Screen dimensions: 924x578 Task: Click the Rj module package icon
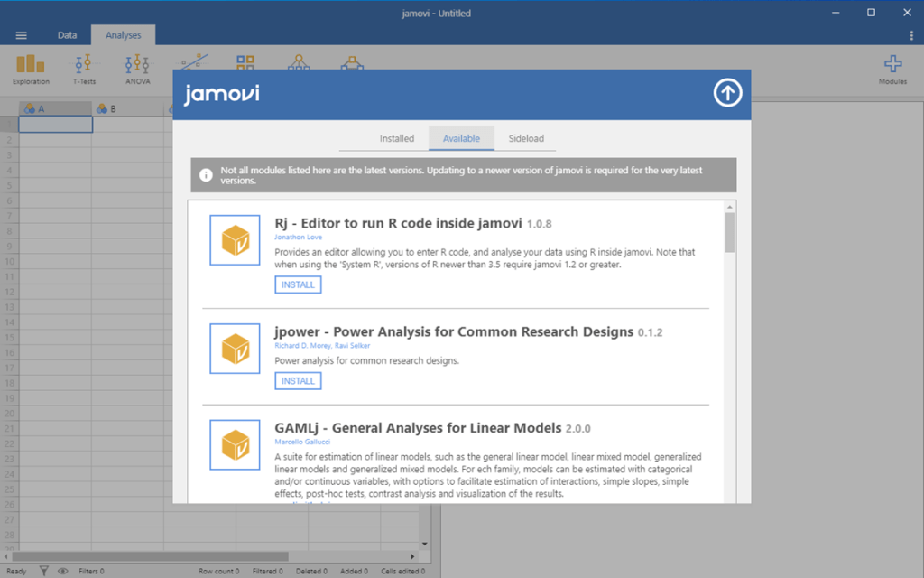(235, 240)
